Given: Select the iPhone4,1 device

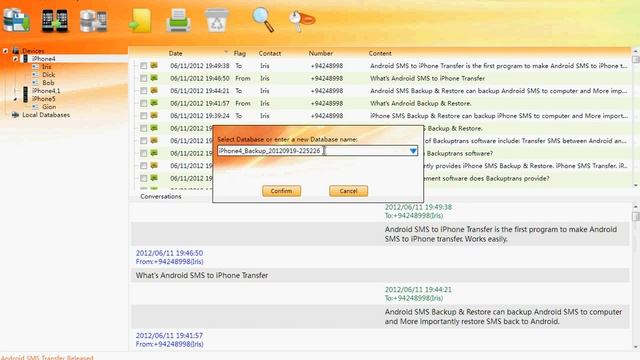Looking at the screenshot, I should tap(46, 91).
